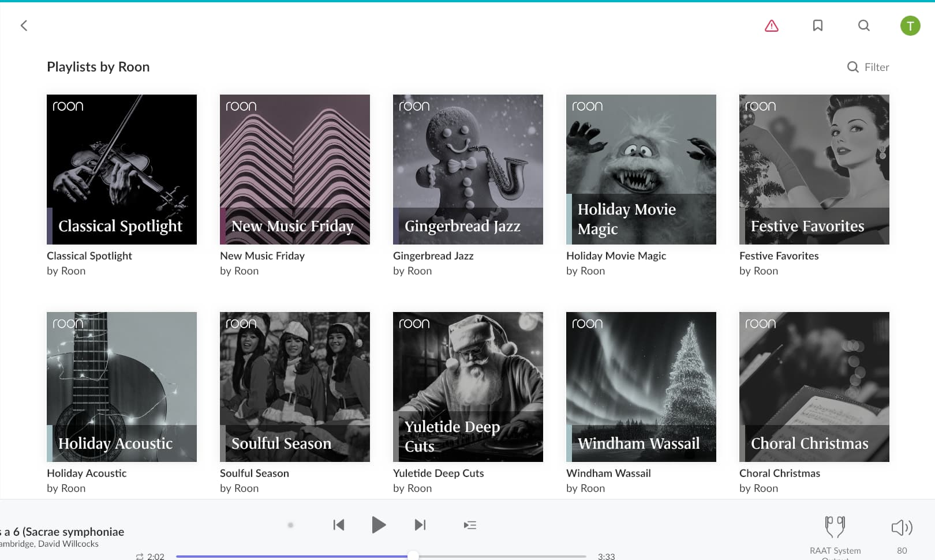The width and height of the screenshot is (935, 560).
Task: Click the Holiday Acoustic title text
Action: click(87, 473)
